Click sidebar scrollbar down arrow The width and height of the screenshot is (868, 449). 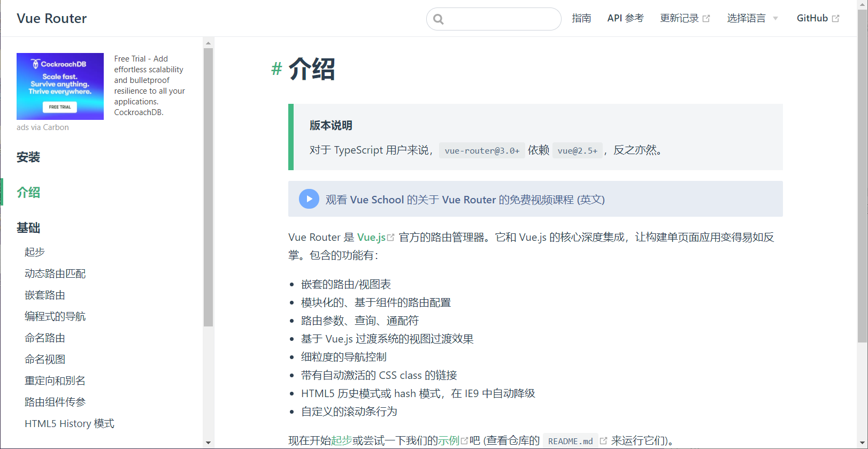tap(208, 443)
